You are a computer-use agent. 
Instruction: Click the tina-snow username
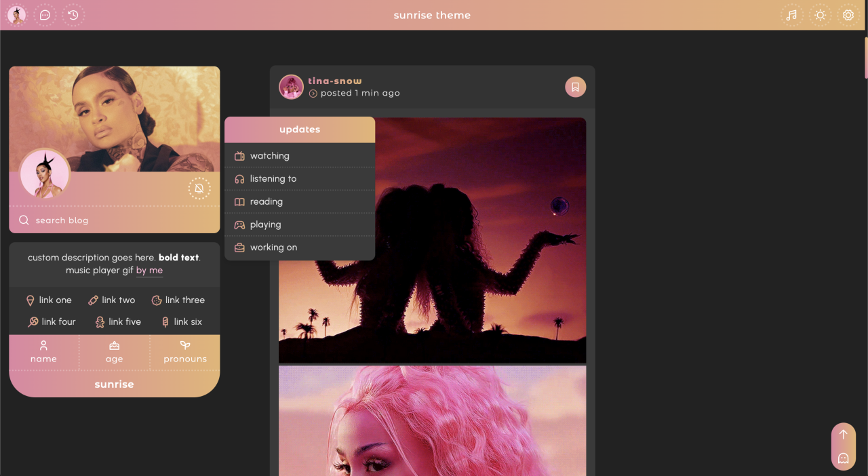(x=335, y=81)
